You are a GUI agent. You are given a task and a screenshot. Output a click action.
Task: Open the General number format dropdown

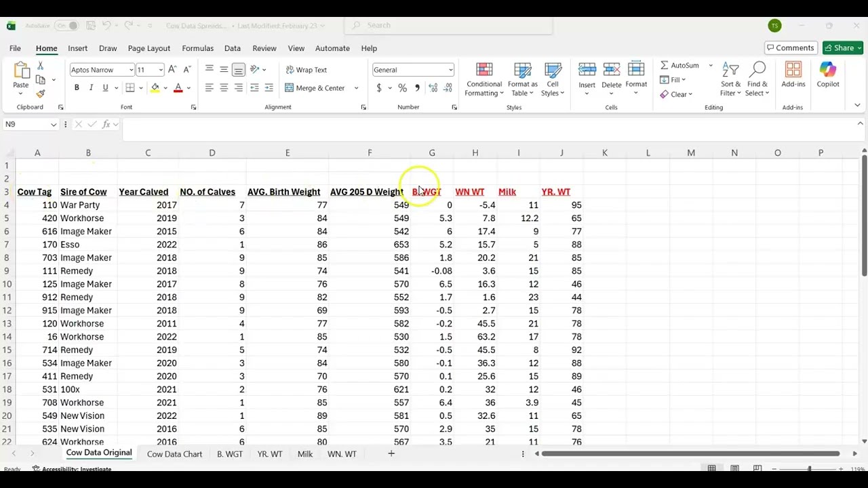click(x=450, y=70)
